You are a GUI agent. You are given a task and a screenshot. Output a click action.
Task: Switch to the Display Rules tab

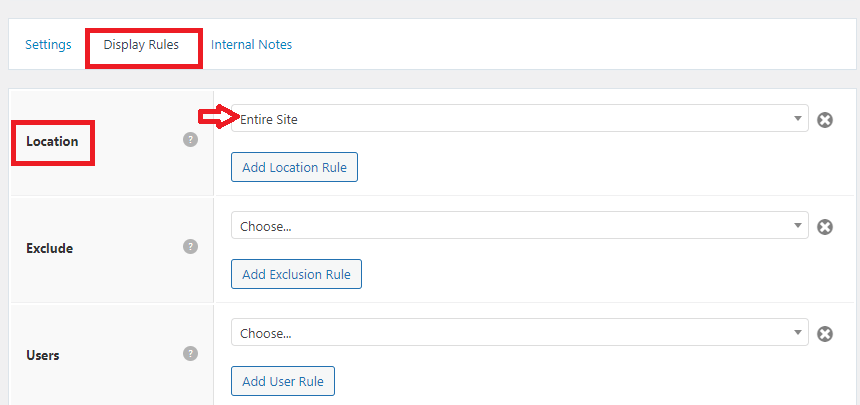click(x=141, y=44)
